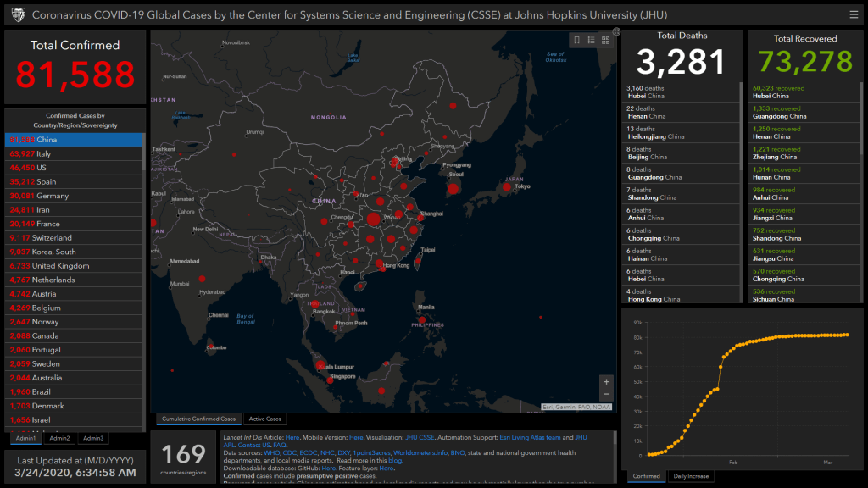The image size is (868, 488).
Task: Select Austria in the country list
Action: [74, 294]
